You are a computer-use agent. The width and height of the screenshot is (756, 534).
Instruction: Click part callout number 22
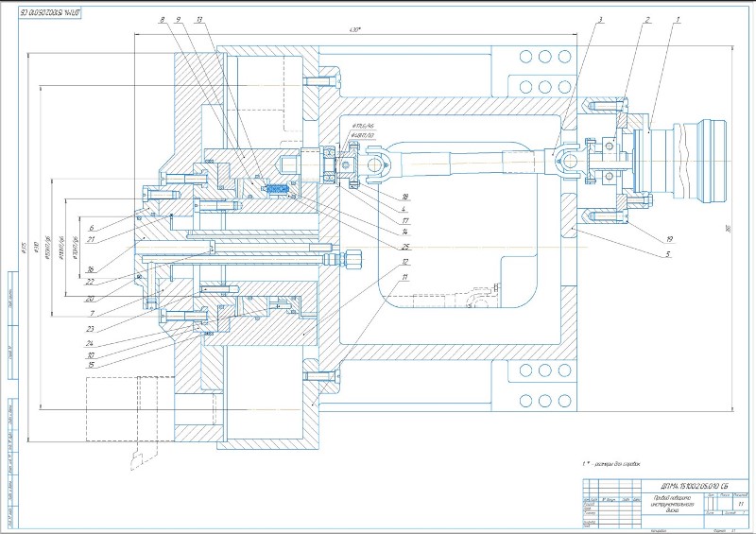[90, 282]
